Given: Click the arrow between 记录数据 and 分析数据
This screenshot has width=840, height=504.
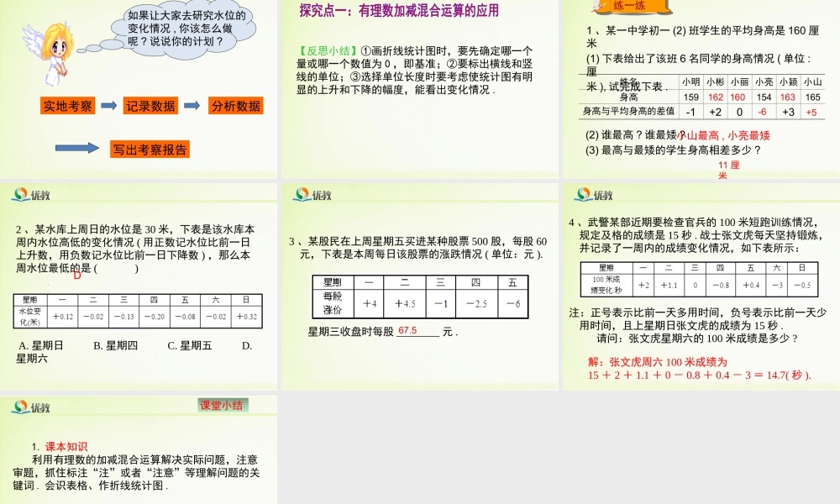Looking at the screenshot, I should click(193, 106).
